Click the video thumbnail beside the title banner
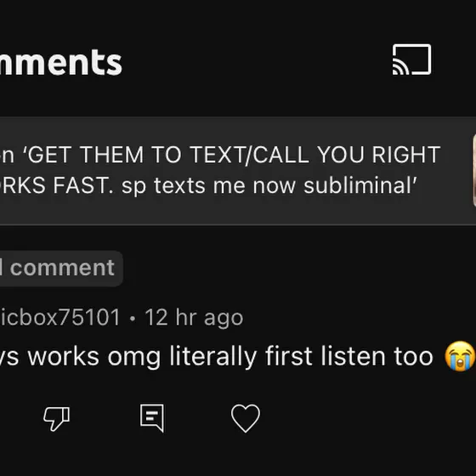This screenshot has height=476, width=476. coord(474,171)
